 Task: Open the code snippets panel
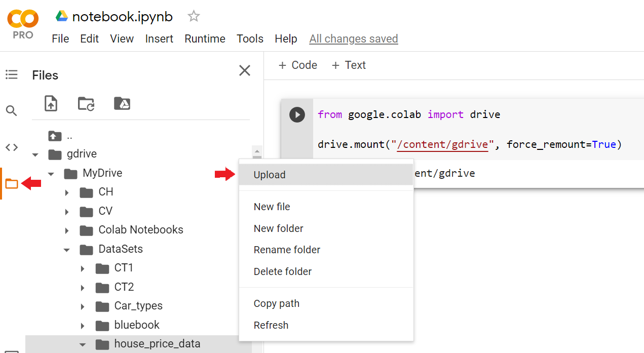(x=11, y=147)
